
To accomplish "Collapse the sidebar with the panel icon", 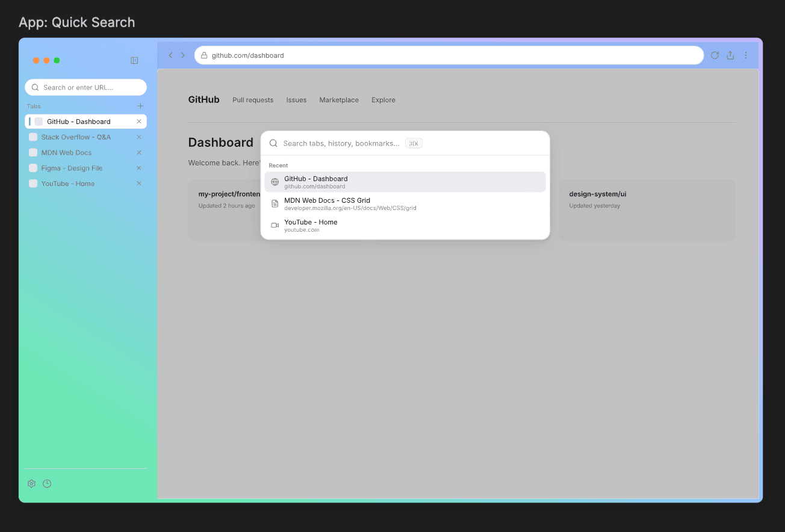I will [x=134, y=60].
